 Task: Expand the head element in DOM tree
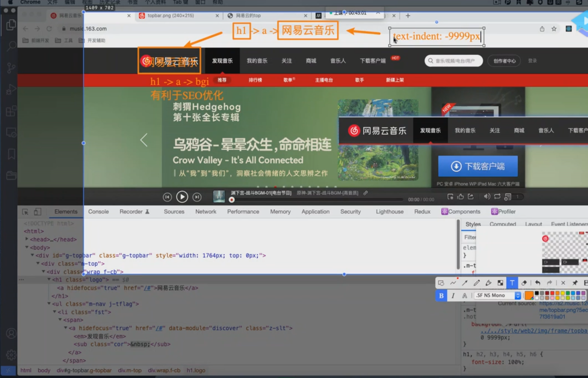pos(27,239)
